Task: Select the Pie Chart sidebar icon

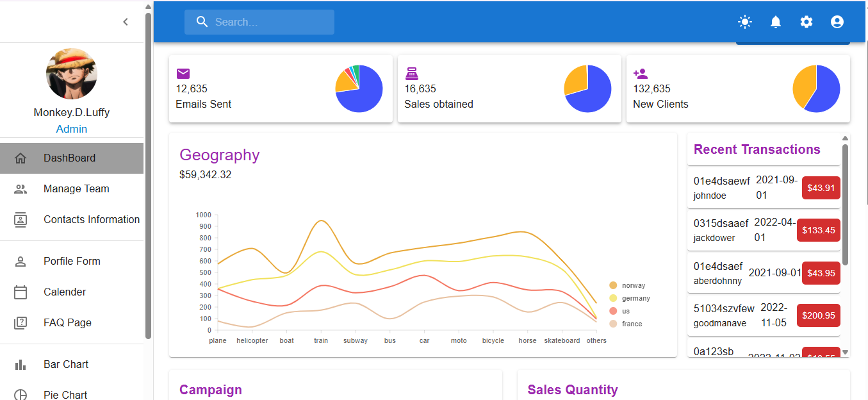Action: tap(20, 394)
